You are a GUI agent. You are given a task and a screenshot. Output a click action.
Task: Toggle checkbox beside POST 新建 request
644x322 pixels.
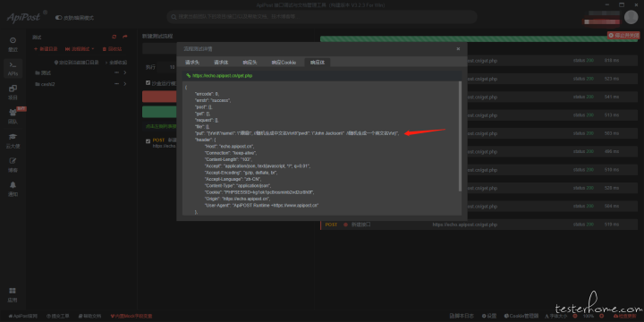click(148, 141)
